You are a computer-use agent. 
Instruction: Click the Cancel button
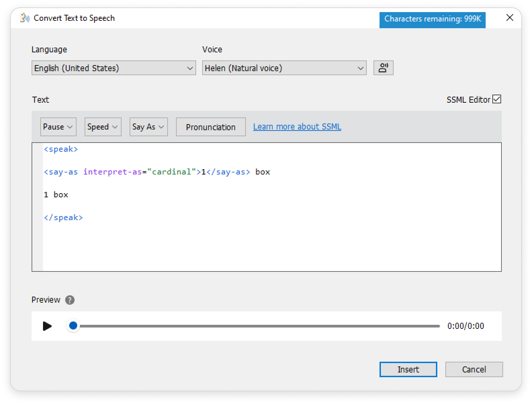pos(474,369)
